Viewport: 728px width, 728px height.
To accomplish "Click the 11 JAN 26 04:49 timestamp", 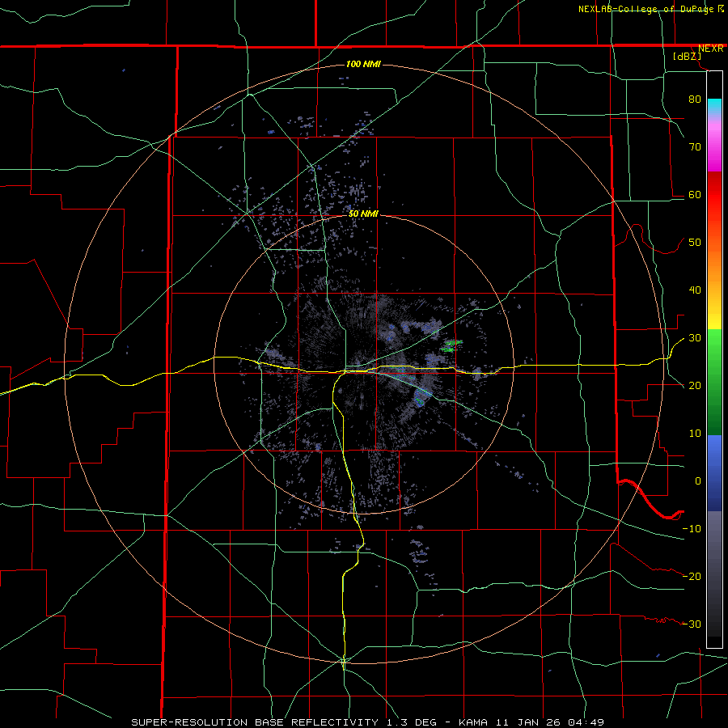I will (x=549, y=722).
